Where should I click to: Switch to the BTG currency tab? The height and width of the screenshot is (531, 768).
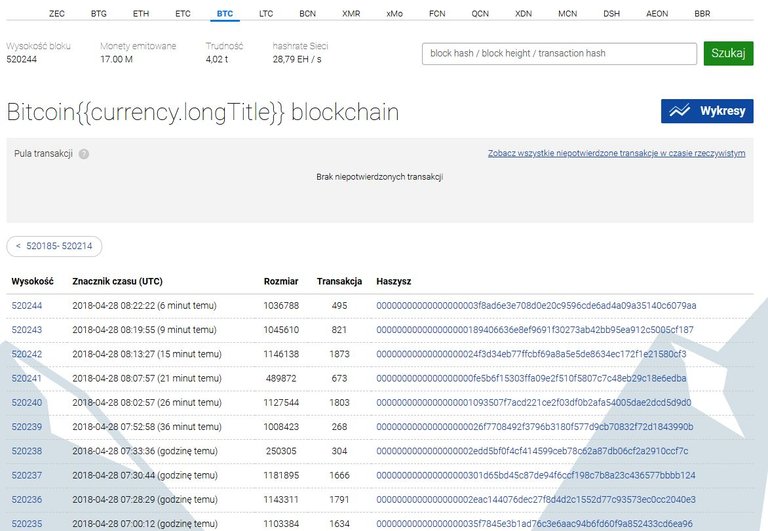(98, 14)
